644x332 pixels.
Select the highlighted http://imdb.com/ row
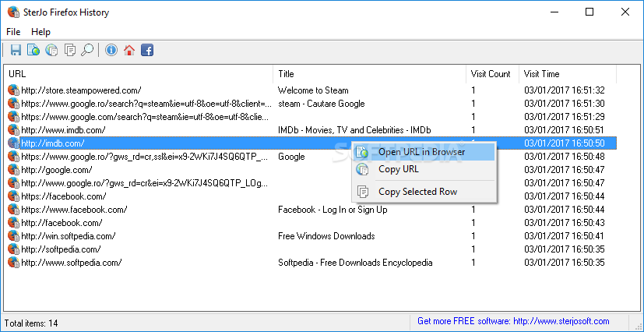coord(312,143)
